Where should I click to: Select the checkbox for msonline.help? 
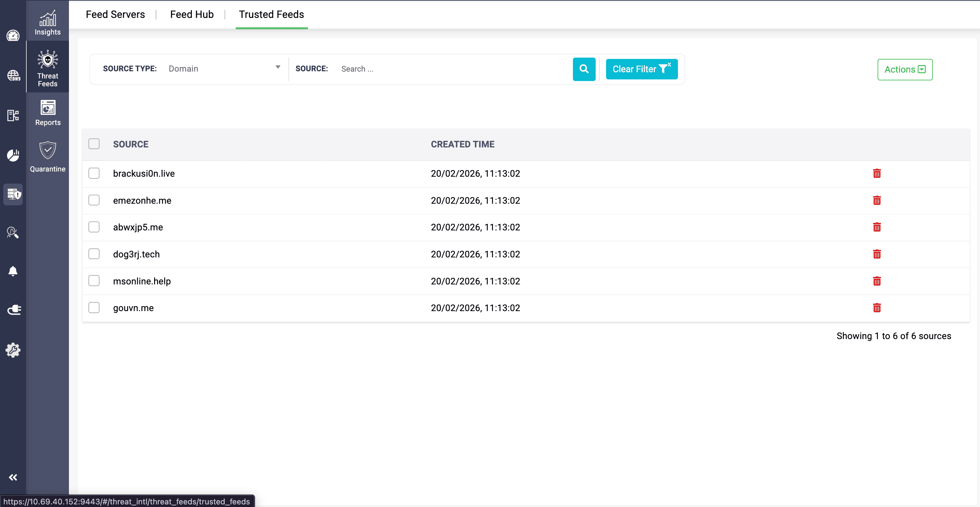(x=94, y=281)
